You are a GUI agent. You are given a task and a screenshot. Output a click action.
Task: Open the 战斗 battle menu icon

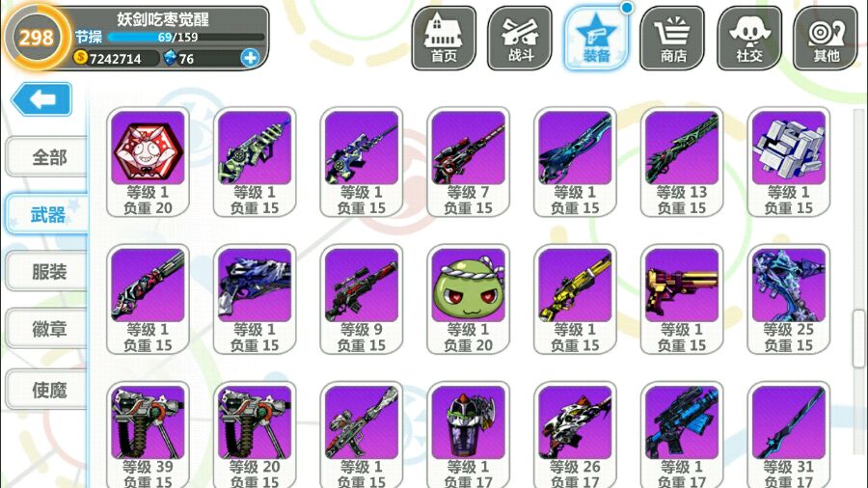click(520, 39)
